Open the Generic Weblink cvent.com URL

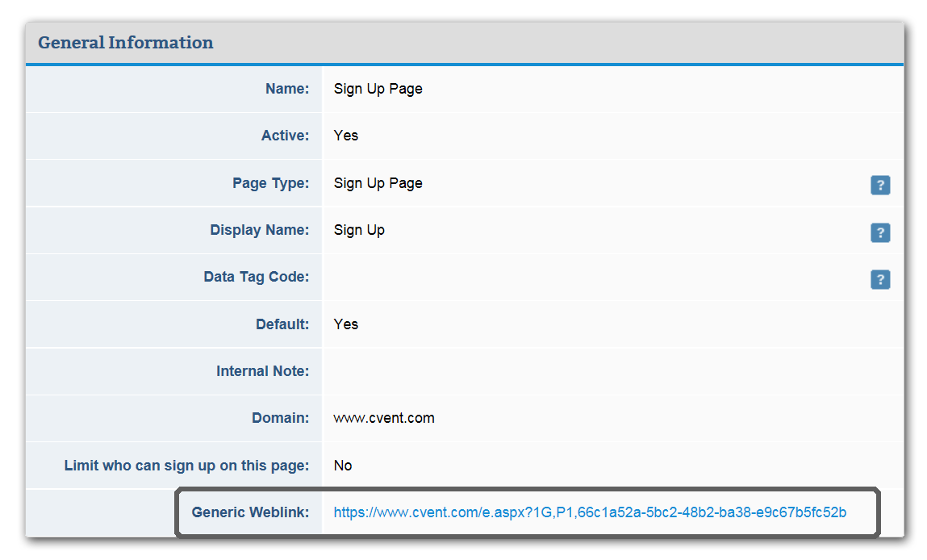(x=590, y=512)
